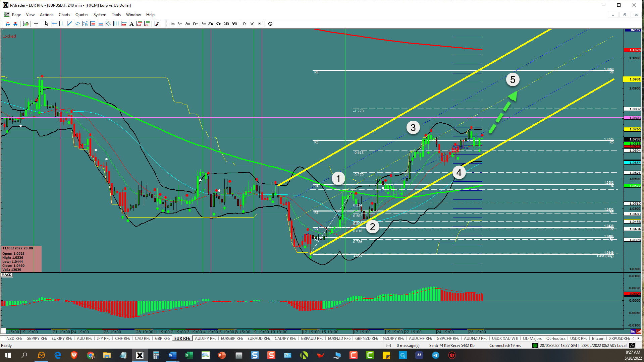Screen dimensions: 644x362
Task: Switch to the Bitcoin tab
Action: tap(598, 339)
